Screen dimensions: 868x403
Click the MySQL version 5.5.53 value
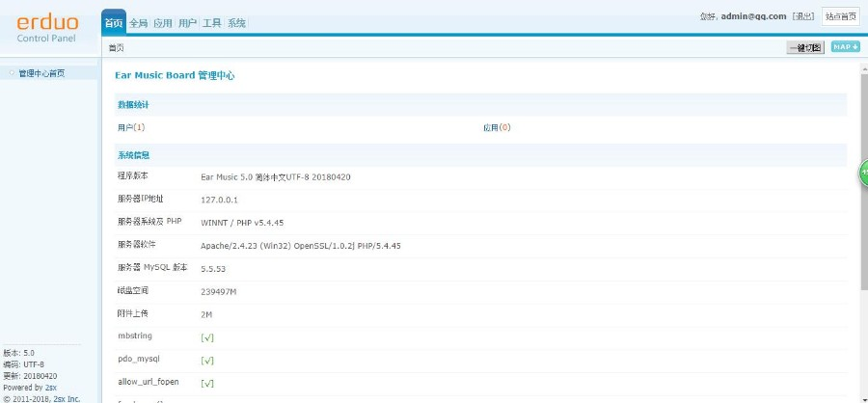click(213, 269)
